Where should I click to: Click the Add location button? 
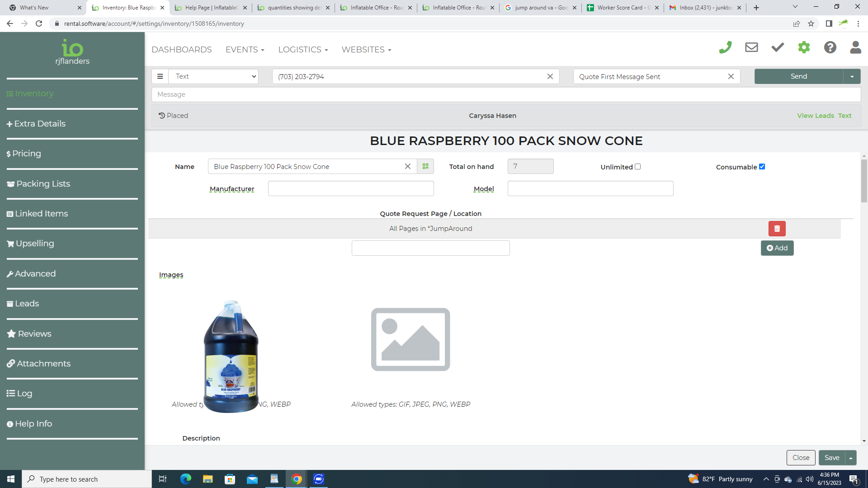[777, 248]
